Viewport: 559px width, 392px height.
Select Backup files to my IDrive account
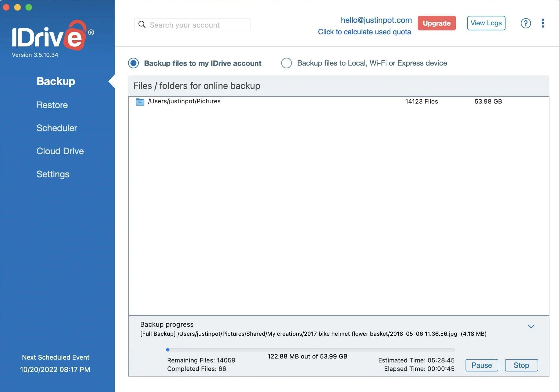click(x=133, y=63)
